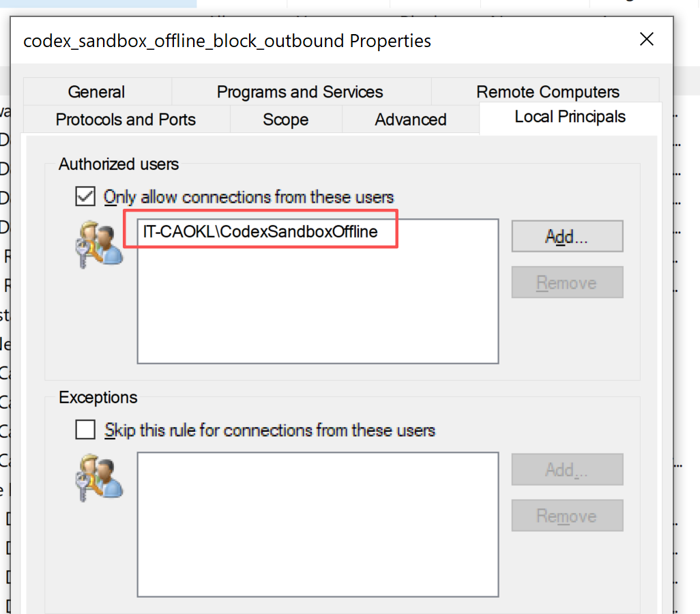Go to Protocols and Ports tab
700x614 pixels.
click(x=126, y=119)
